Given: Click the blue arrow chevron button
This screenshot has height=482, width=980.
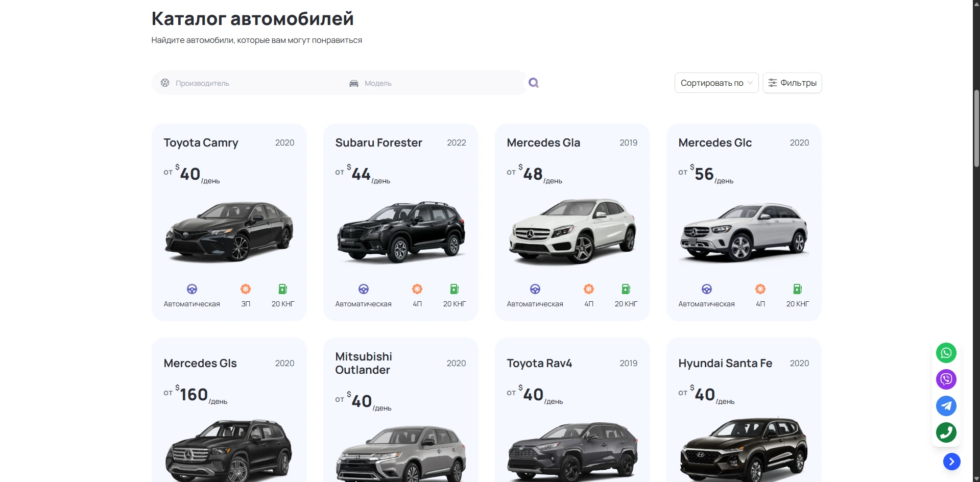Looking at the screenshot, I should pyautogui.click(x=951, y=462).
